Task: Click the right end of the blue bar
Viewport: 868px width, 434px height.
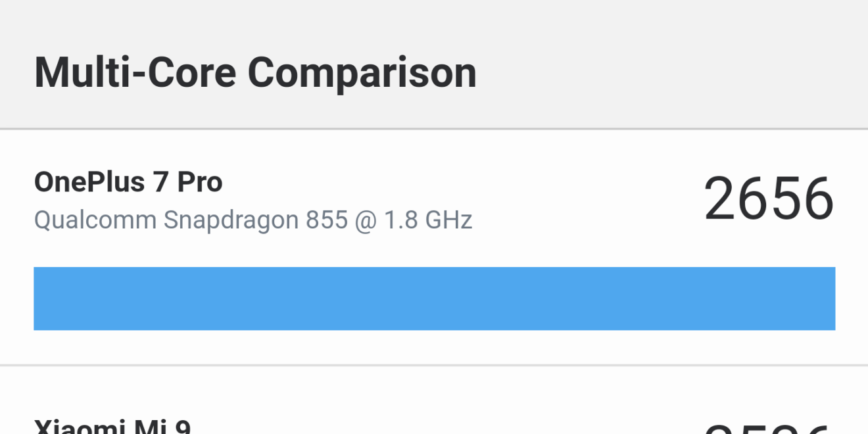Action: tap(825, 299)
